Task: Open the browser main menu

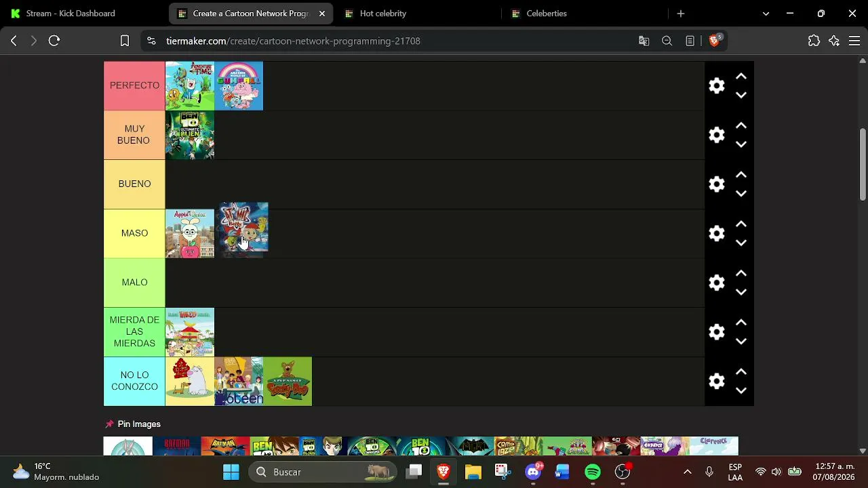Action: click(854, 41)
